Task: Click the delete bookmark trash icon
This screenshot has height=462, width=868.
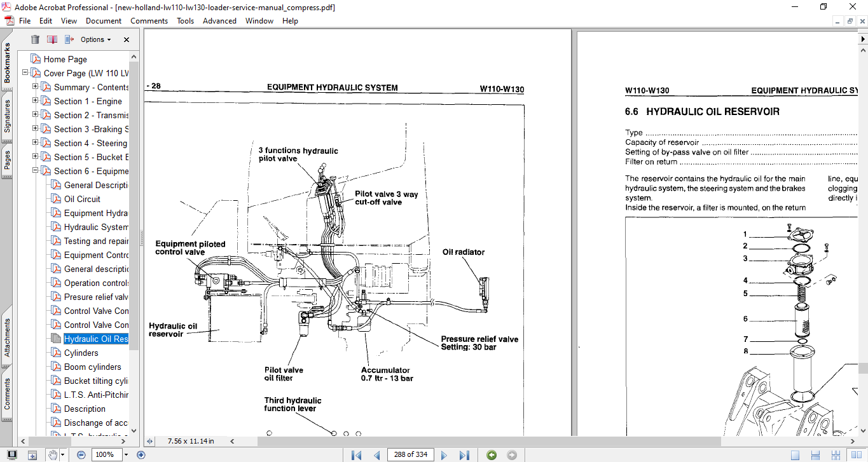Action: 35,39
